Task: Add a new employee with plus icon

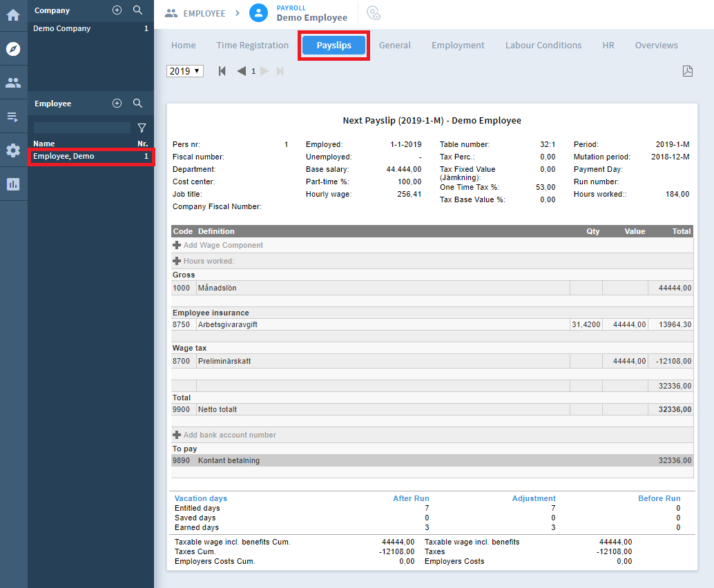Action: (x=117, y=104)
